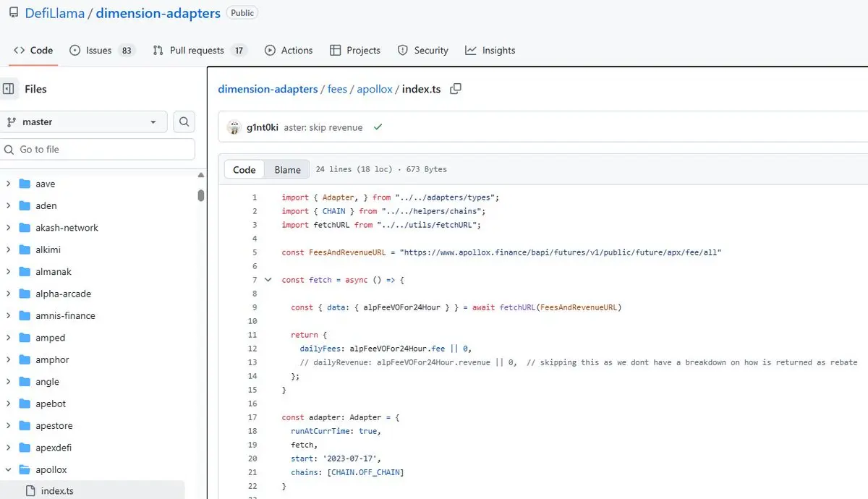
Task: Click fees in the breadcrumb path
Action: pyautogui.click(x=337, y=89)
